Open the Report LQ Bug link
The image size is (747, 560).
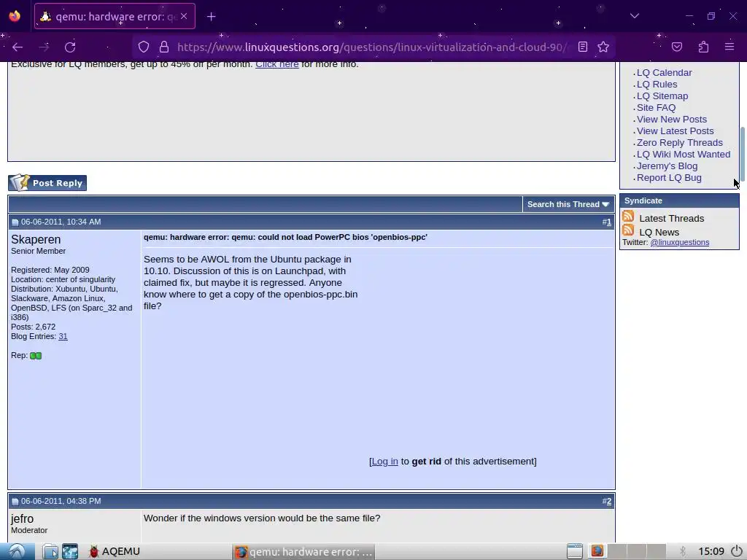point(669,178)
